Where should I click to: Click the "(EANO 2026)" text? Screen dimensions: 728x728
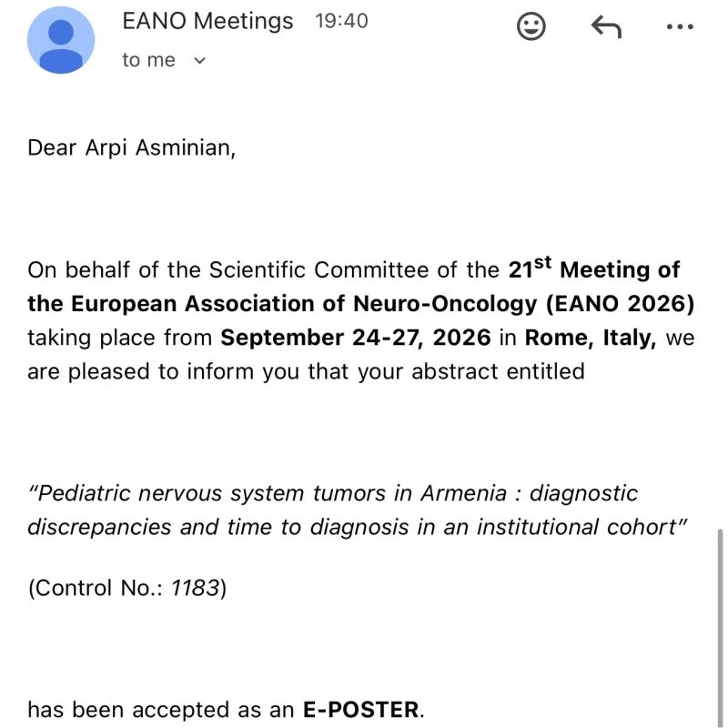(x=620, y=304)
